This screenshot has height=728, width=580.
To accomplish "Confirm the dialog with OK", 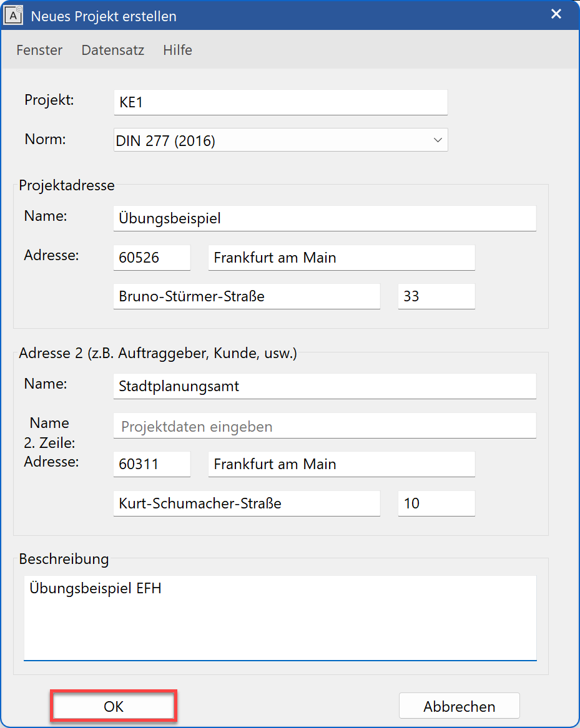I will pos(114,706).
